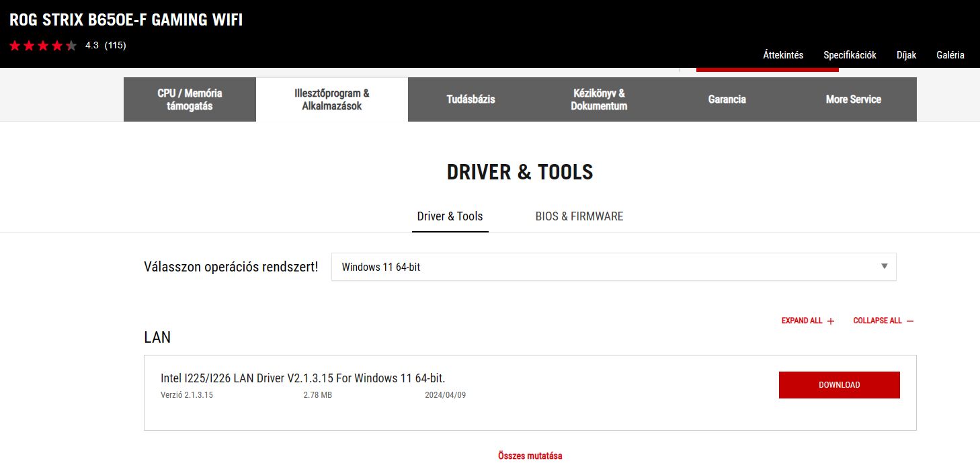Open the operating system dropdown

(x=614, y=267)
